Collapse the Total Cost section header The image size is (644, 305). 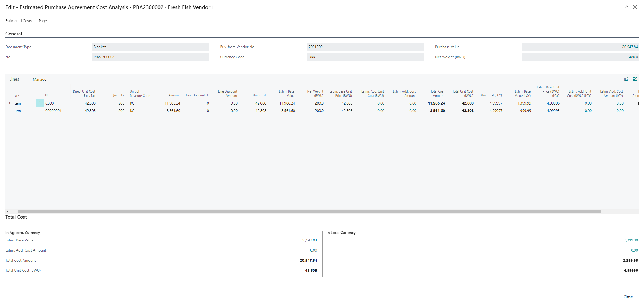16,217
